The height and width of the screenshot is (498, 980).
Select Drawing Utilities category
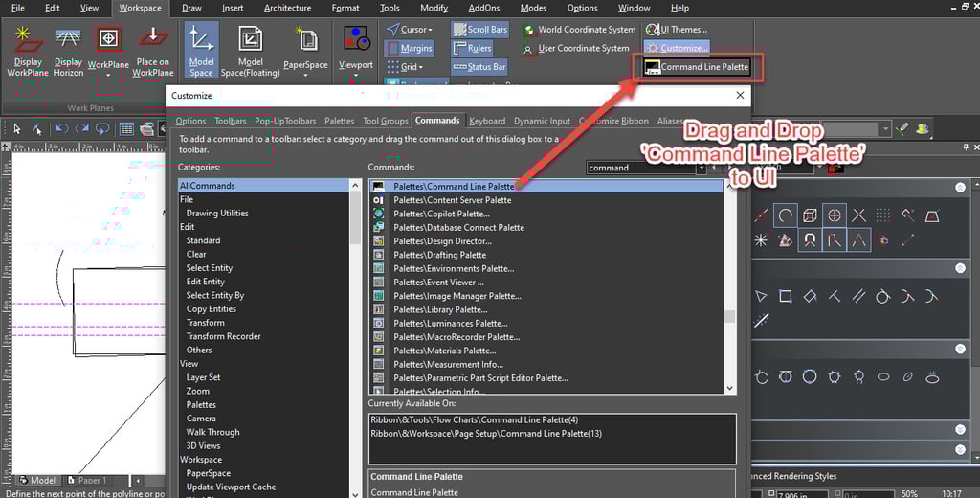pyautogui.click(x=217, y=214)
